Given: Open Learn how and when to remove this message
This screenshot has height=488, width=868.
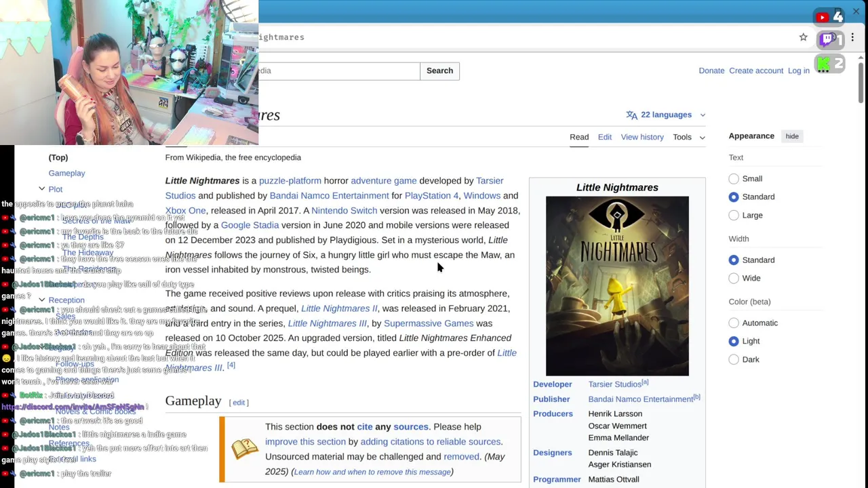Looking at the screenshot, I should point(372,472).
